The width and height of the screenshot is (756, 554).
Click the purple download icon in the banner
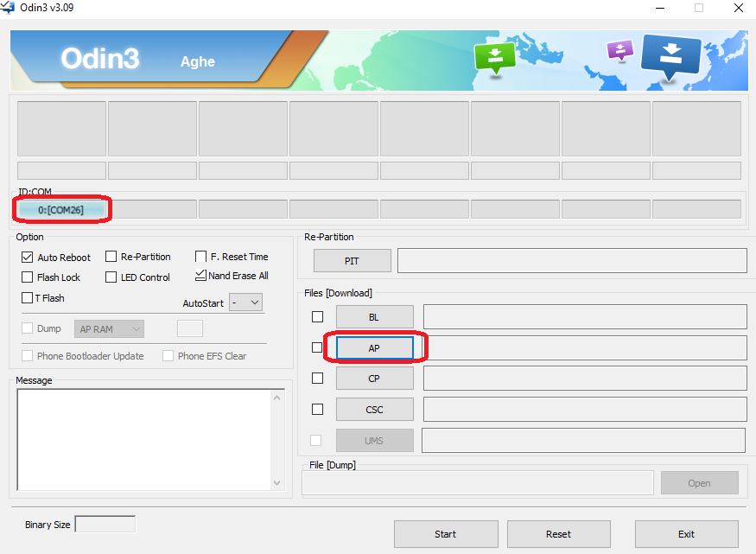pos(620,50)
